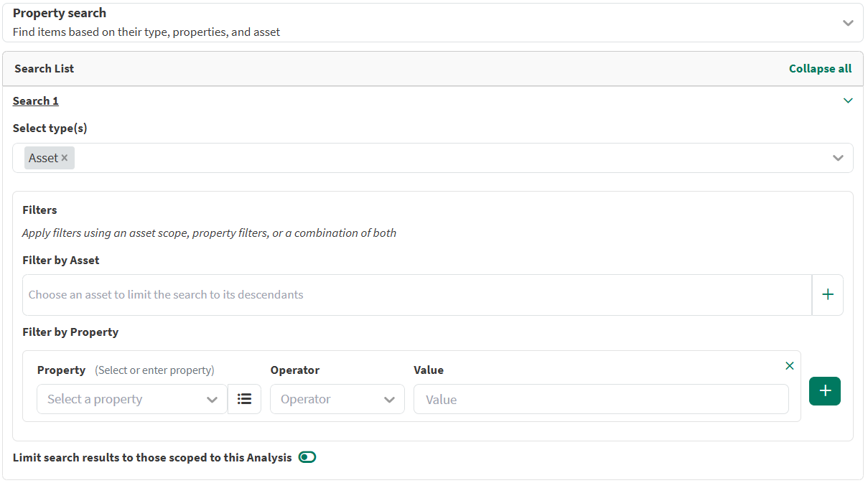Viewport: 868px width, 483px height.
Task: Open the Operator dropdown
Action: click(x=337, y=399)
